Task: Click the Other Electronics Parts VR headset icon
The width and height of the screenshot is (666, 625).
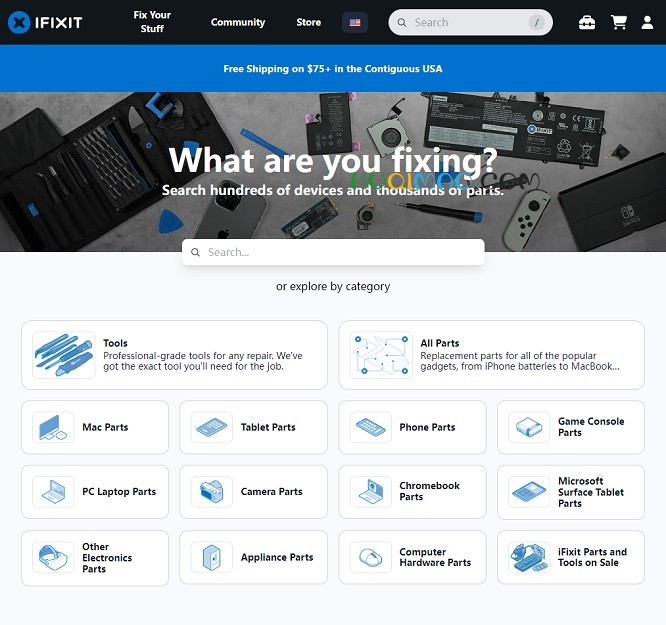Action: [53, 557]
